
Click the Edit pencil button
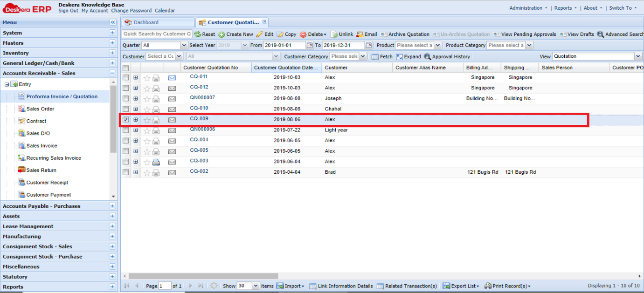[265, 34]
